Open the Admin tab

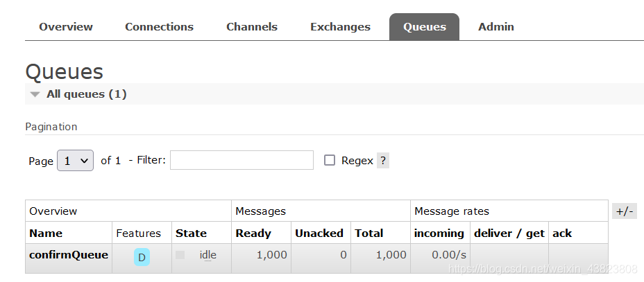[496, 27]
